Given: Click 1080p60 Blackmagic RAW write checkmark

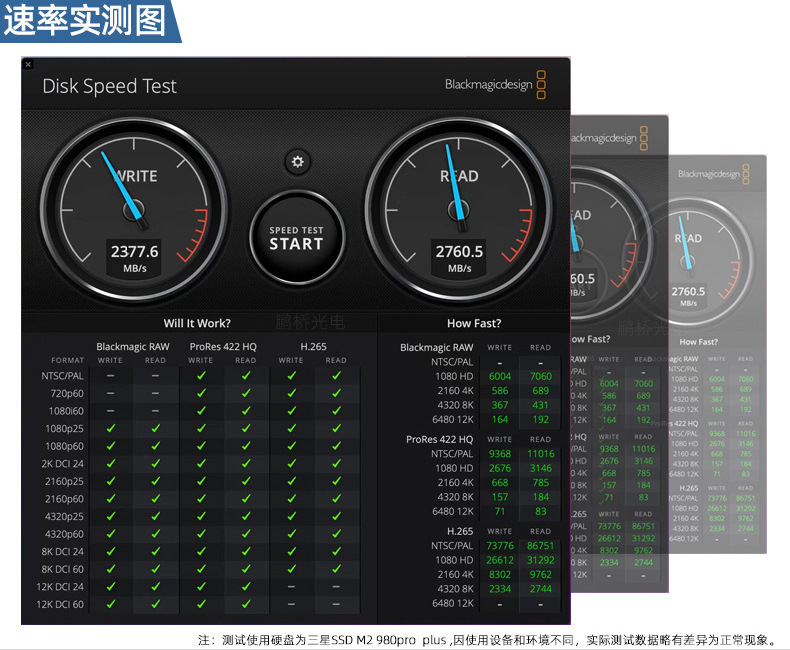Looking at the screenshot, I should (x=111, y=446).
